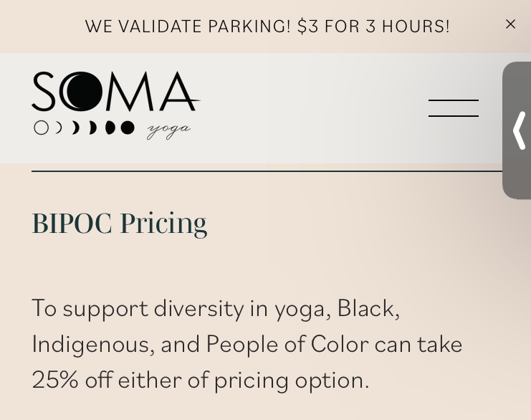Screen dimensions: 531x420
Task: Click the cursive "yoga" script text
Action: click(x=168, y=129)
